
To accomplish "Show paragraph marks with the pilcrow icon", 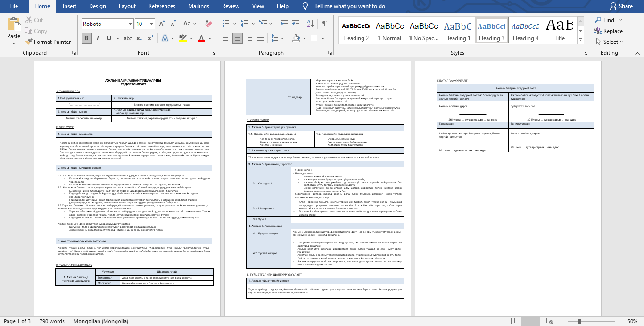I will [x=324, y=24].
